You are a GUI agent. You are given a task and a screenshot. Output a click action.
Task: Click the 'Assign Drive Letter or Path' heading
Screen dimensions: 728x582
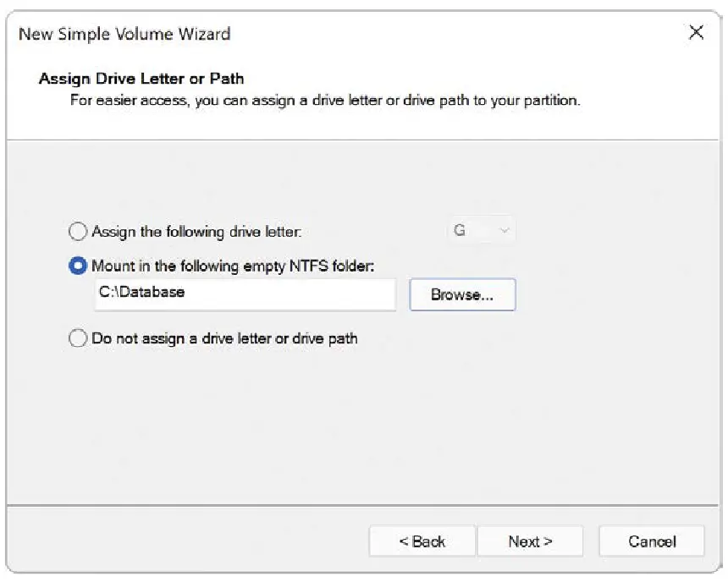pyautogui.click(x=141, y=80)
